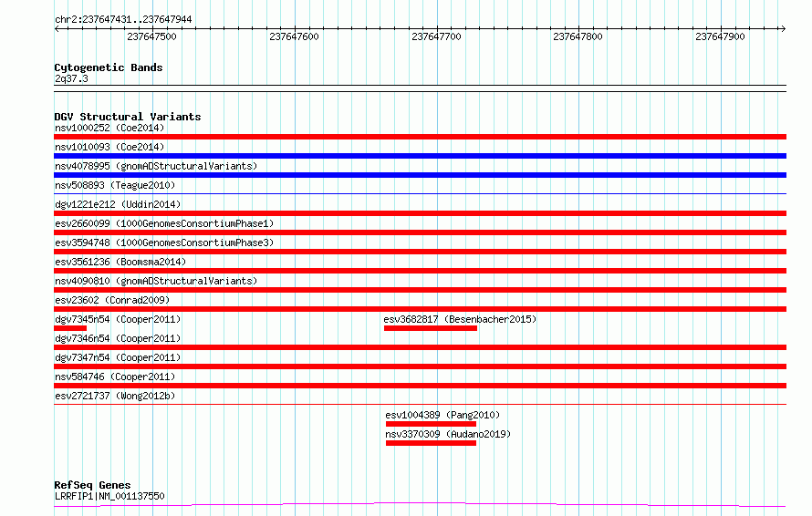812x516 pixels.
Task: Open esv3682817 (Besenbacher2015) variant label
Action: (460, 319)
